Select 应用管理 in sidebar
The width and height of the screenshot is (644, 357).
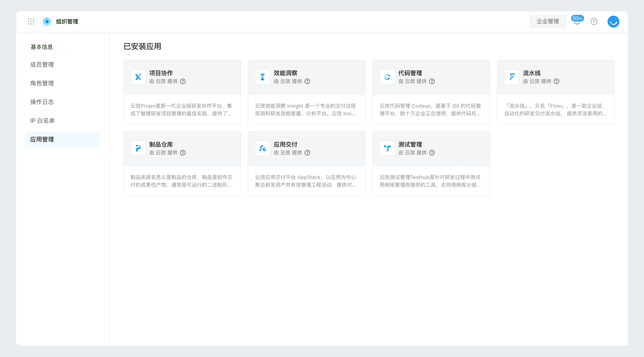62,139
